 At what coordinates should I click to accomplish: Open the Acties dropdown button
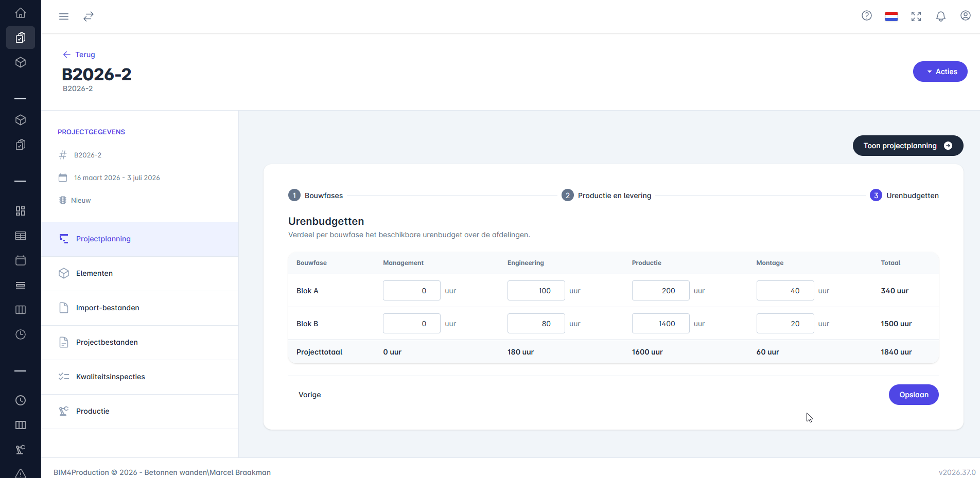tap(940, 72)
